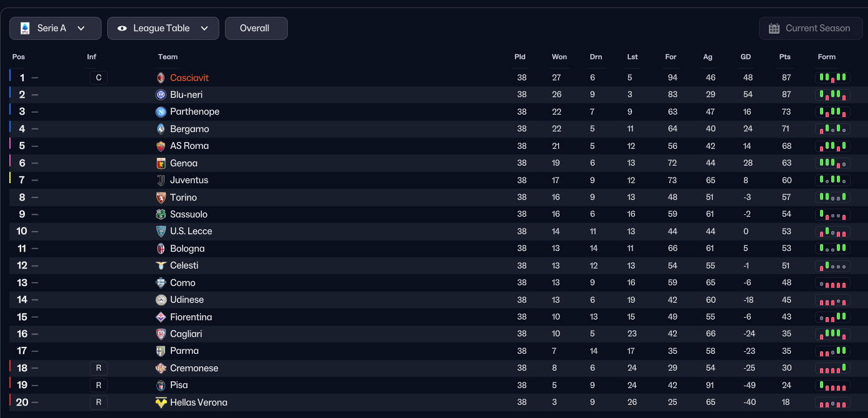The width and height of the screenshot is (868, 418).
Task: Click the Fiorentina club crest
Action: point(161,317)
